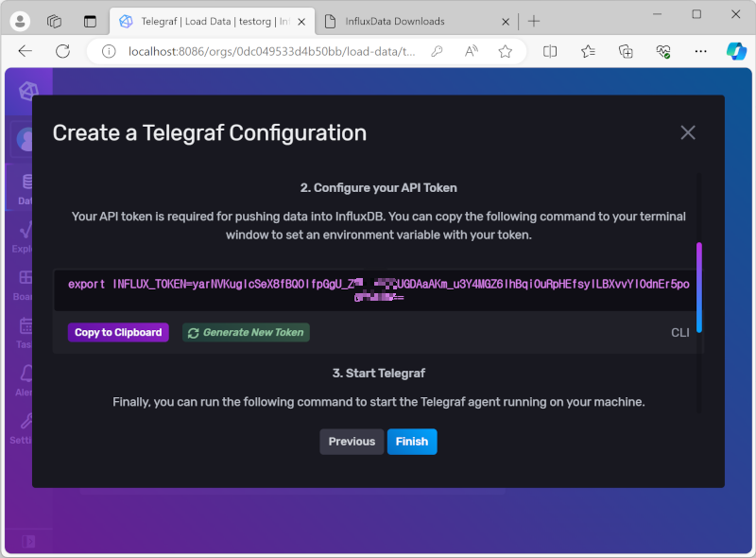Open the user avatar in InfluxDB sidebar
Viewport: 756px width, 558px height.
click(23, 140)
